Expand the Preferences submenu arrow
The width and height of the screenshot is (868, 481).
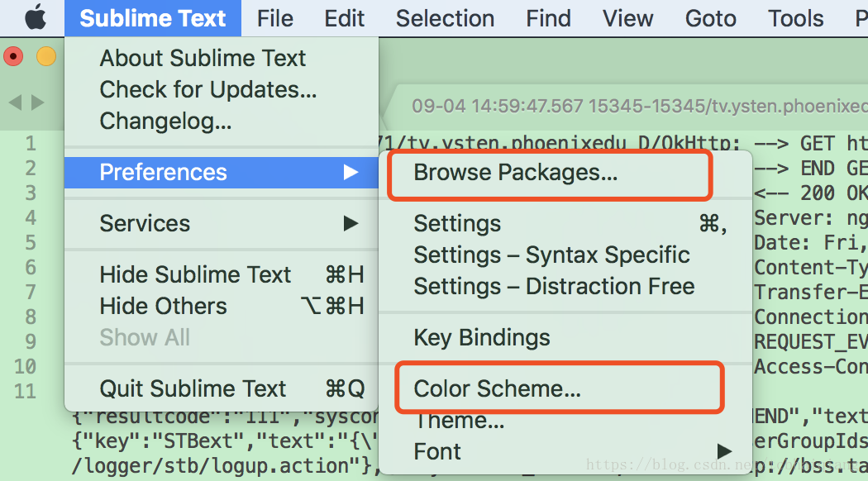351,172
